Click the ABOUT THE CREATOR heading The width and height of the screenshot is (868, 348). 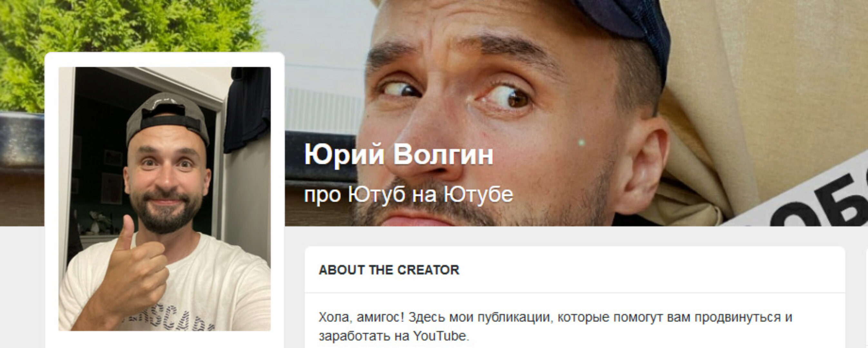(389, 270)
